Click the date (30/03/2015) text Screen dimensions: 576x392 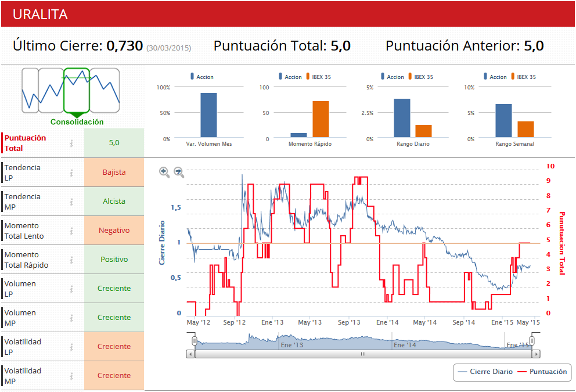(168, 48)
